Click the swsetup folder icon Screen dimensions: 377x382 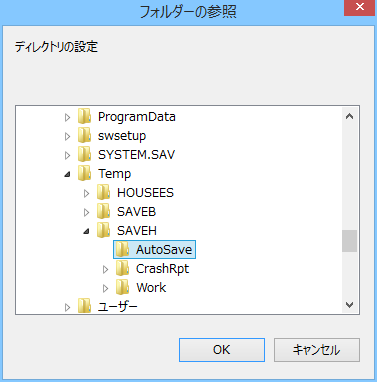coord(85,135)
